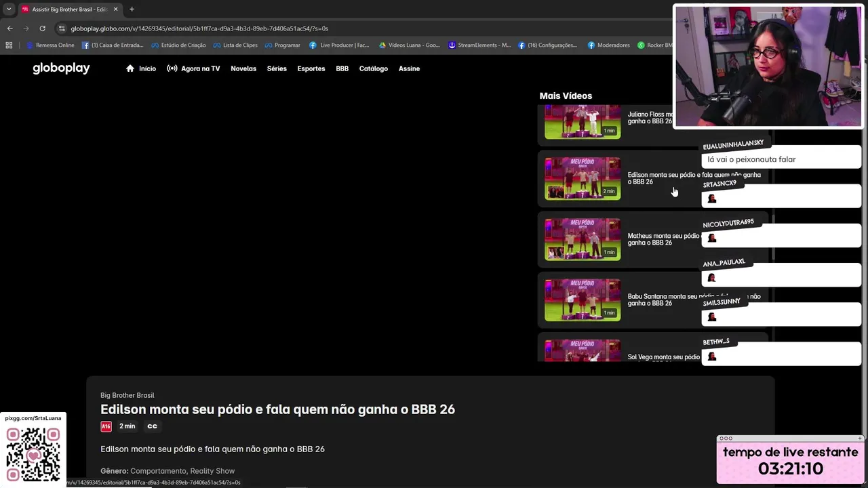The image size is (868, 488).
Task: Click the site information icon in address bar
Action: (x=62, y=28)
